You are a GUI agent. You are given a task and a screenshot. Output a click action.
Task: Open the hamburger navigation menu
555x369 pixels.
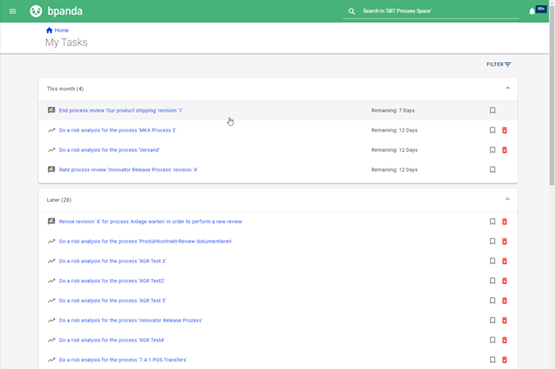click(13, 11)
